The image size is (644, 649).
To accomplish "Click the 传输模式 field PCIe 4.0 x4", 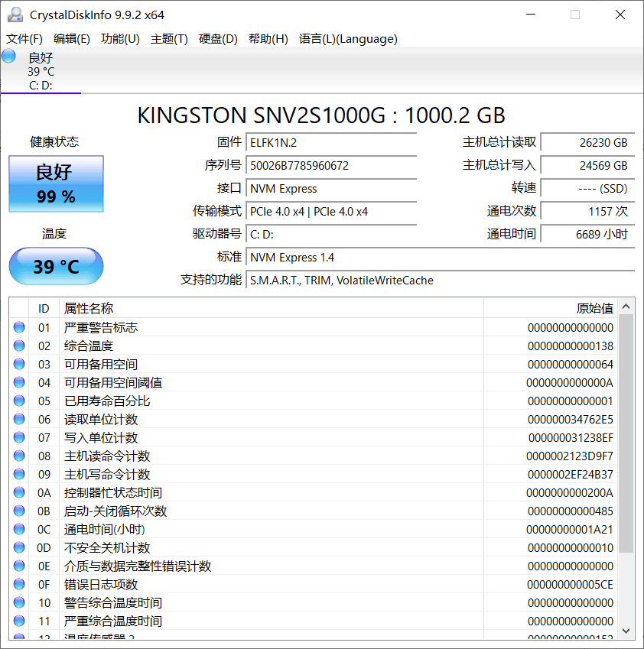I will click(331, 212).
